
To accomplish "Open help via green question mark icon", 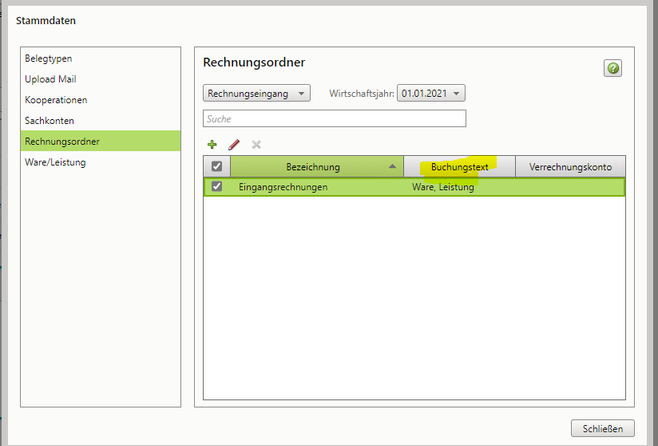I will tap(613, 68).
